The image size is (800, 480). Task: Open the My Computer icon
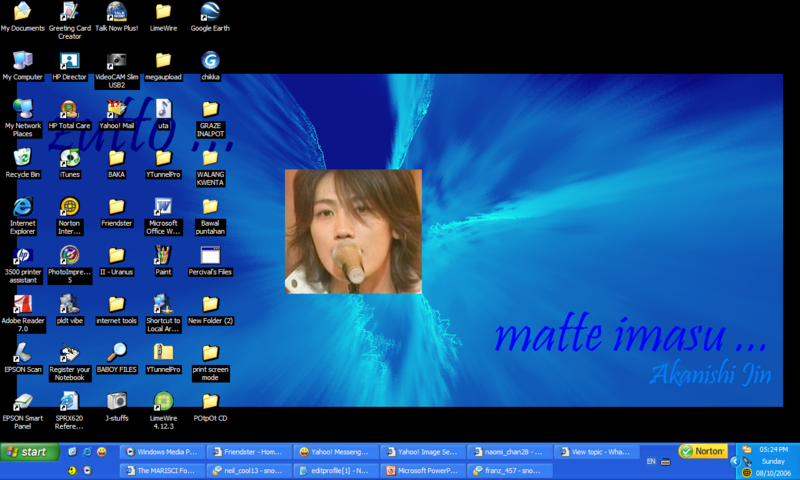(22, 60)
